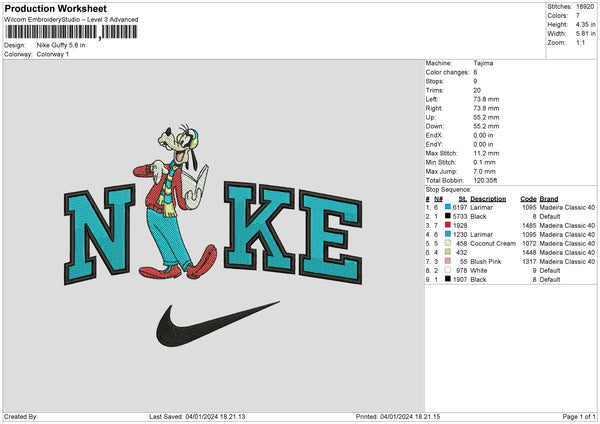The width and height of the screenshot is (600, 424).
Task: Click the Production Worksheet title
Action: point(55,8)
